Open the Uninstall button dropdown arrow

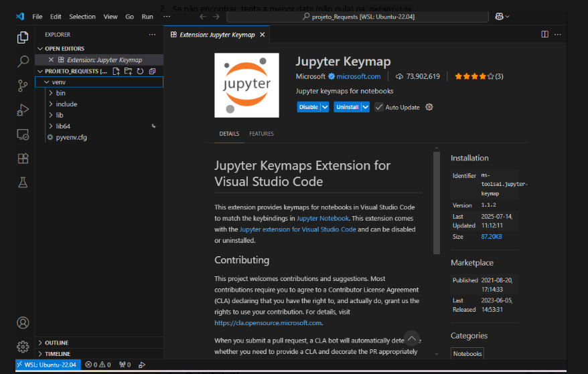pyautogui.click(x=365, y=107)
